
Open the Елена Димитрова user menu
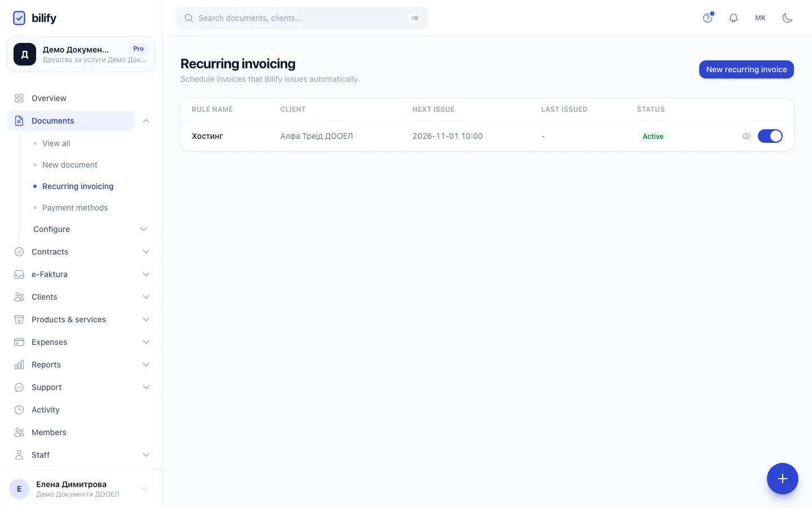[x=81, y=489]
